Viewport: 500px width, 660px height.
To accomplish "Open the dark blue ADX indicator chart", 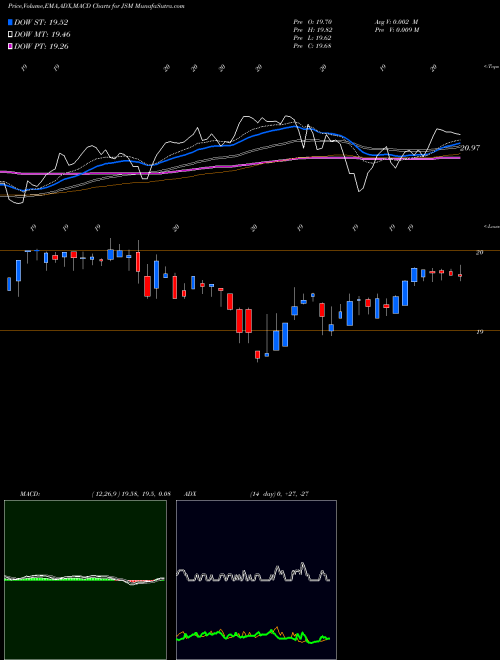I will click(x=256, y=580).
